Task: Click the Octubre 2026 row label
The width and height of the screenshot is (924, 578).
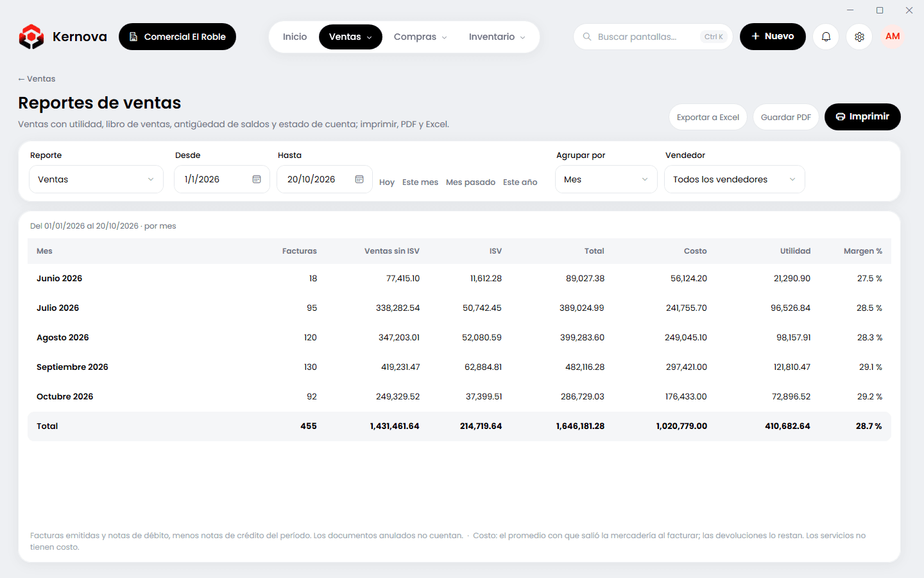Action: point(65,397)
